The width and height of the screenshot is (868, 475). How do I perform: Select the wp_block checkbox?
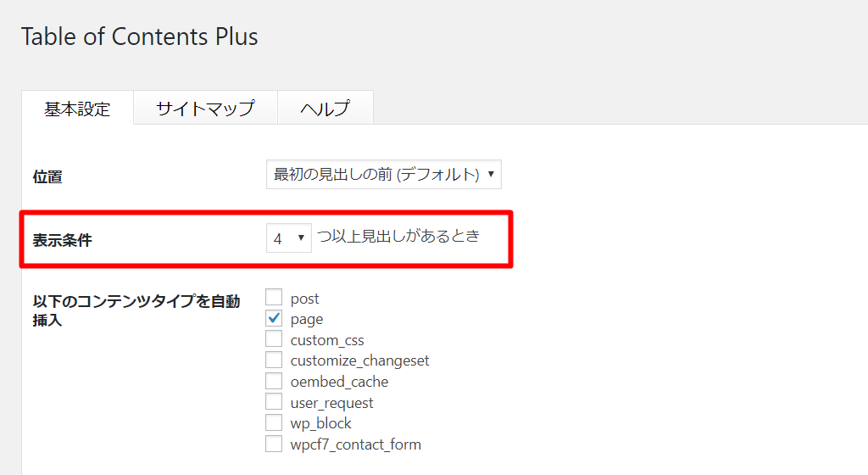tap(274, 422)
